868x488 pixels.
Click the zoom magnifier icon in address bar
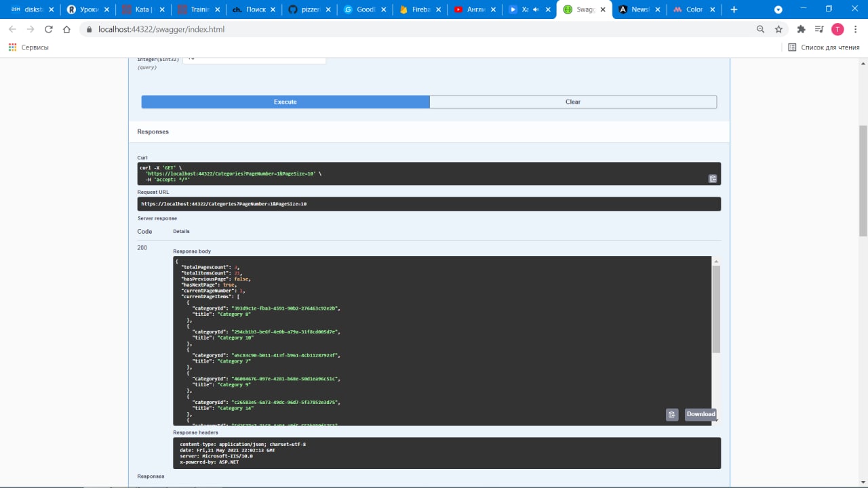point(761,29)
